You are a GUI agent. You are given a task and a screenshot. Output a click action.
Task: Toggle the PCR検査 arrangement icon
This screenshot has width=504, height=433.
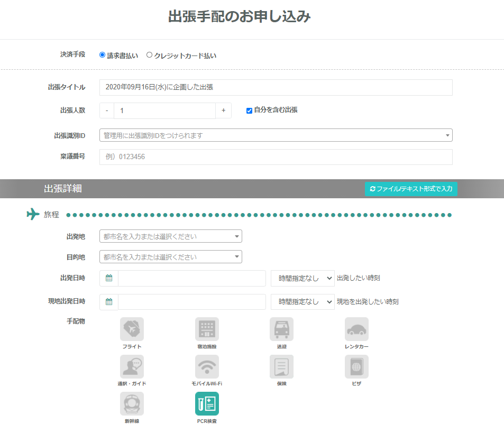coord(207,403)
